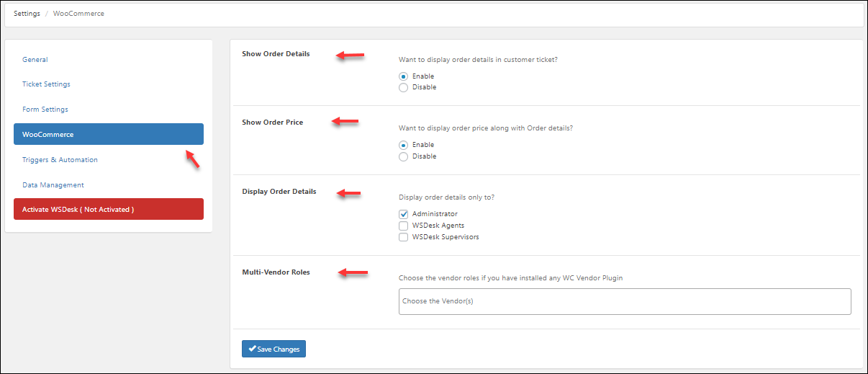This screenshot has height=374, width=868.
Task: Select Enable for Show Order Details
Action: tap(404, 76)
